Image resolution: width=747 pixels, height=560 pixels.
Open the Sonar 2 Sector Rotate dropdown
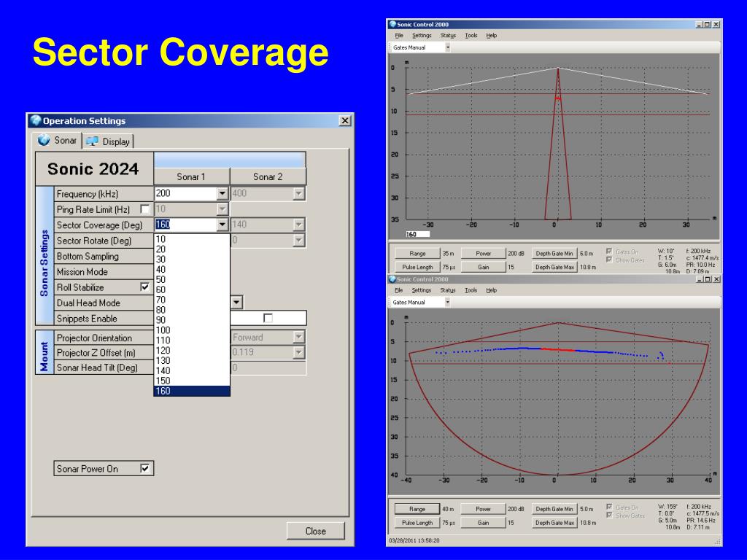[x=298, y=240]
